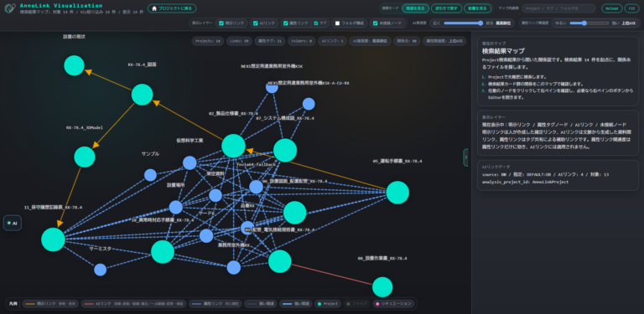Select the 06_設置図面_配置配管 project node
The width and height of the screenshot is (644, 314).
tap(295, 213)
